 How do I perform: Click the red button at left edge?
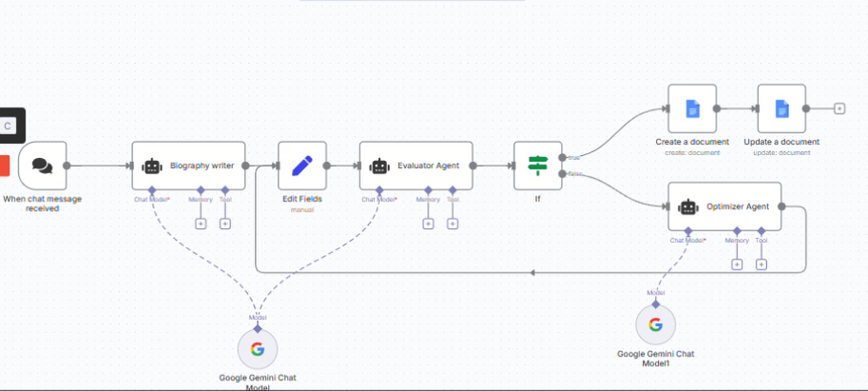pyautogui.click(x=4, y=165)
